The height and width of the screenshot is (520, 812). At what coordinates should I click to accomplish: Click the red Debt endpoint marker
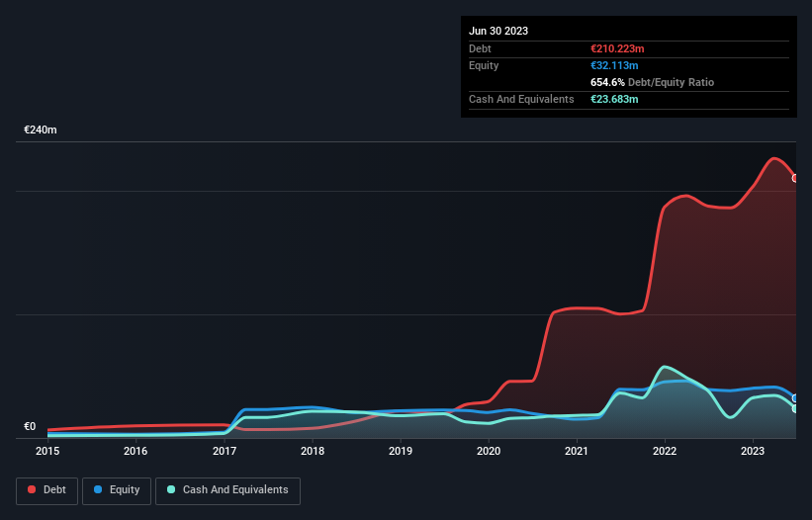pos(796,178)
